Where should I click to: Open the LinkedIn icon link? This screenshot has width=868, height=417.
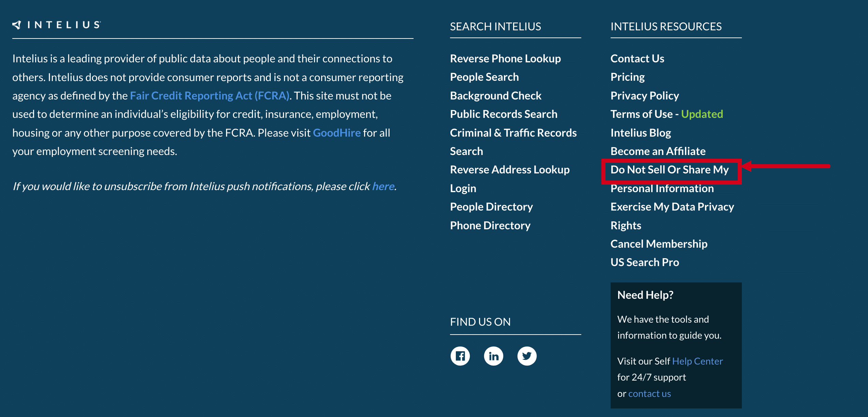coord(493,356)
